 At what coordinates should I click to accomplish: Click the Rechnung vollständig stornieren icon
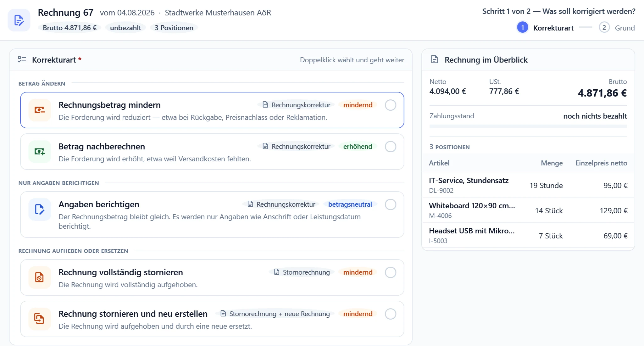tap(40, 277)
